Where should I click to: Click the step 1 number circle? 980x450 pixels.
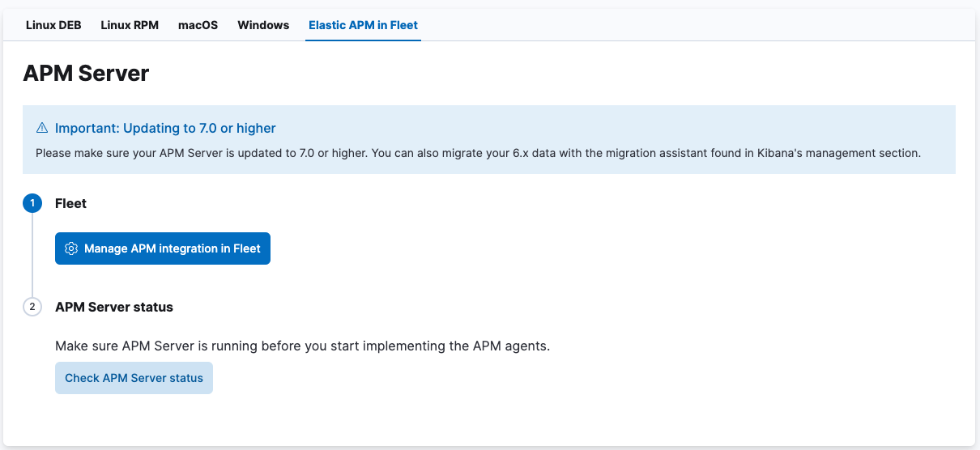coord(32,203)
